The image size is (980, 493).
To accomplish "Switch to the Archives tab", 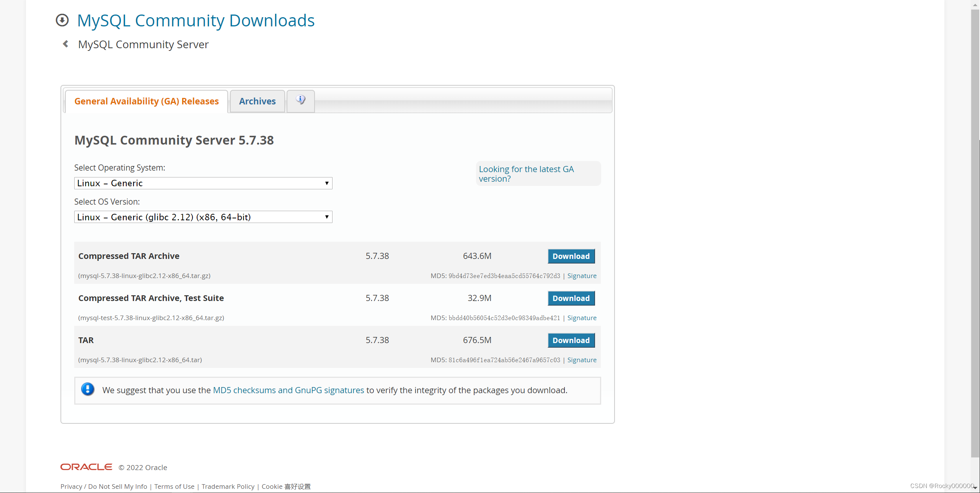I will pos(257,101).
